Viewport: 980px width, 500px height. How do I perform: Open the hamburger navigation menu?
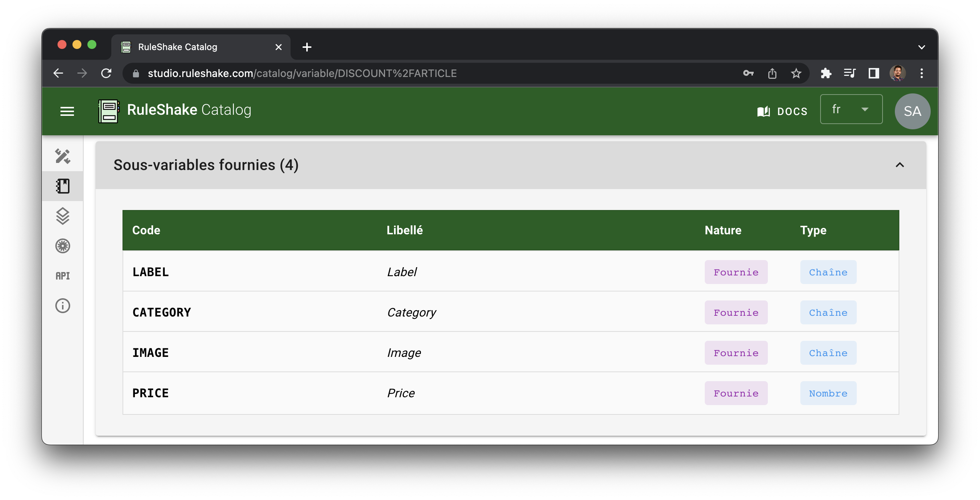[67, 111]
